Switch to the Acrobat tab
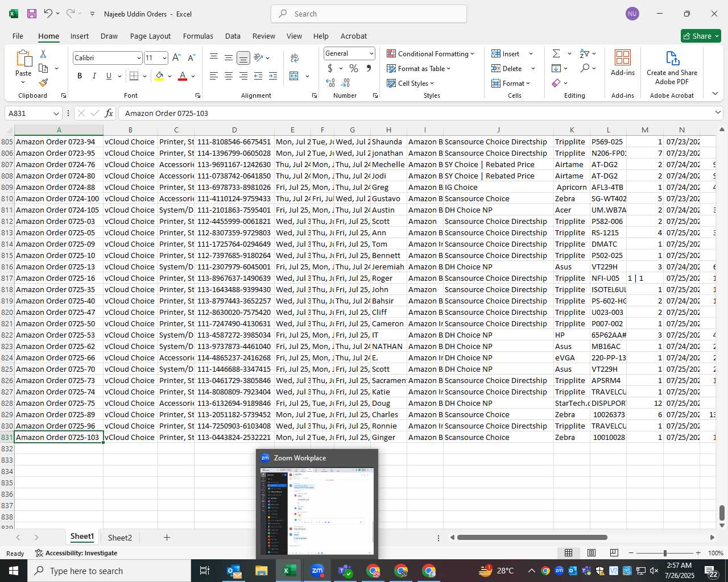Image resolution: width=728 pixels, height=582 pixels. [x=354, y=36]
